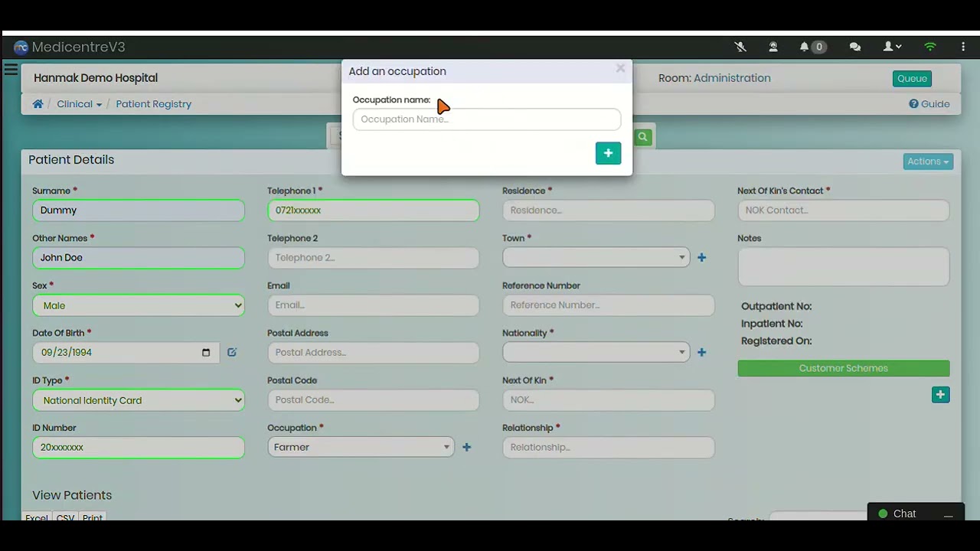
Task: Open the user account dropdown
Action: (892, 47)
